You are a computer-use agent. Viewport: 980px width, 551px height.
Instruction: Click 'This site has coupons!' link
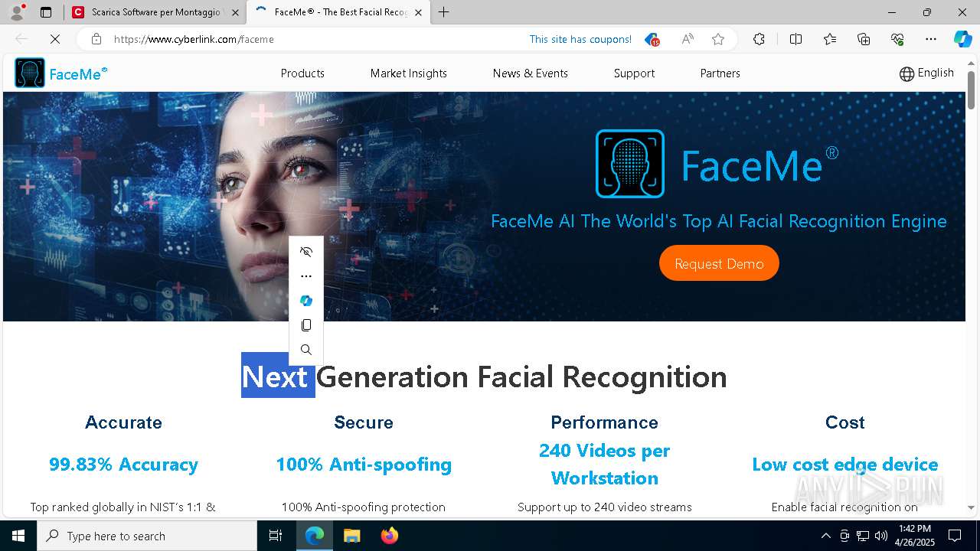coord(580,39)
